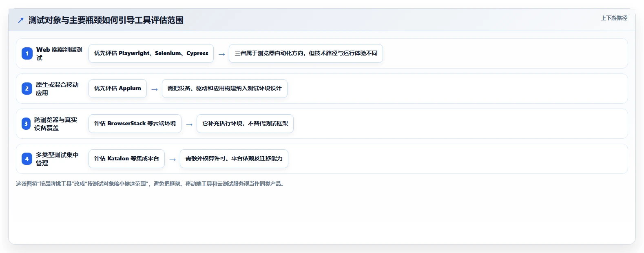Click the arrow after the Playwright、Selenium、Cypress box
The width and height of the screenshot is (644, 253).
(x=221, y=54)
